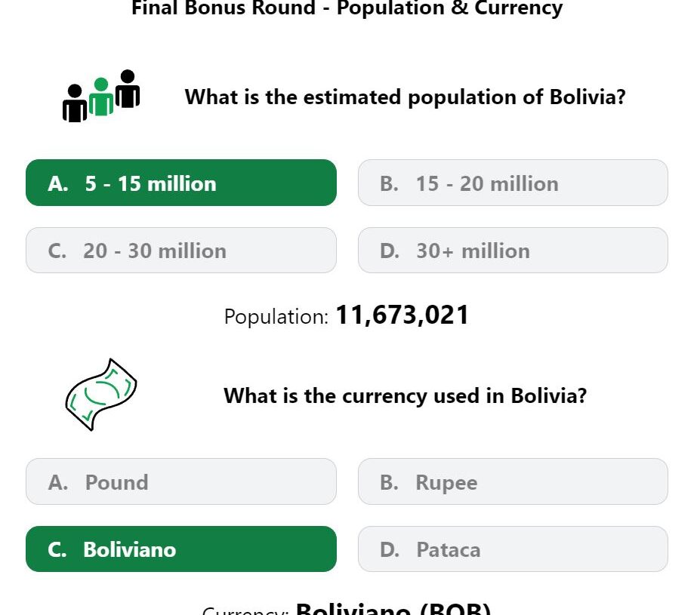Click the tallest black person figure
Image resolution: width=700 pixels, height=615 pixels.
pyautogui.click(x=128, y=89)
